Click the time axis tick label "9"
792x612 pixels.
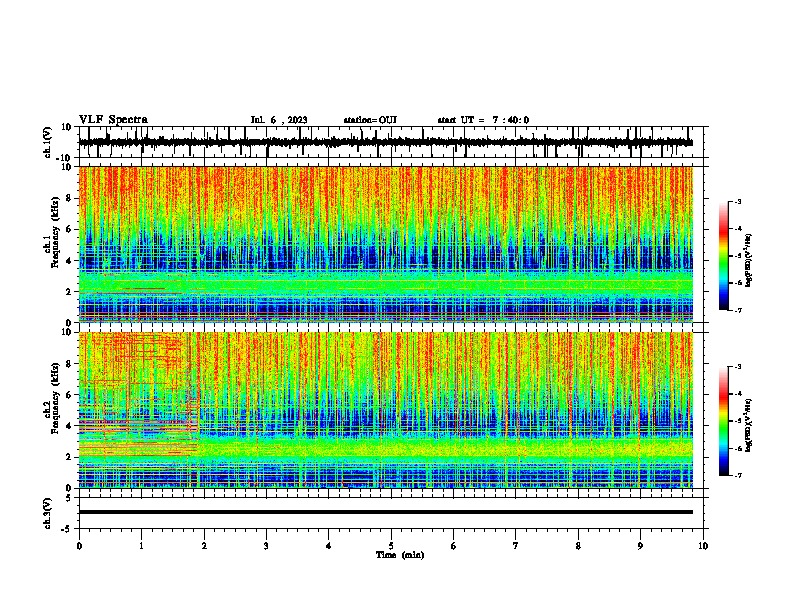click(640, 546)
